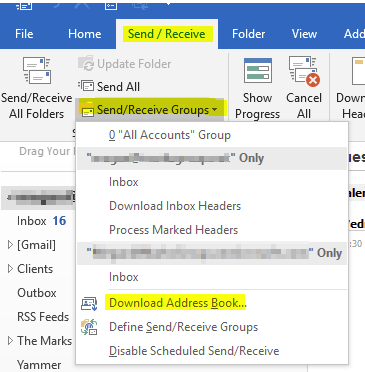
Task: Click the Show Progress label
Action: pyautogui.click(x=257, y=106)
